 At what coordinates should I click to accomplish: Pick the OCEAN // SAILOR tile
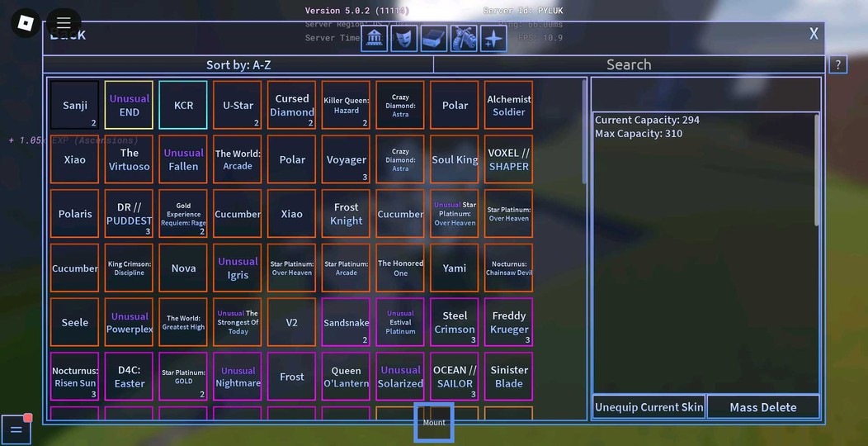click(x=455, y=377)
